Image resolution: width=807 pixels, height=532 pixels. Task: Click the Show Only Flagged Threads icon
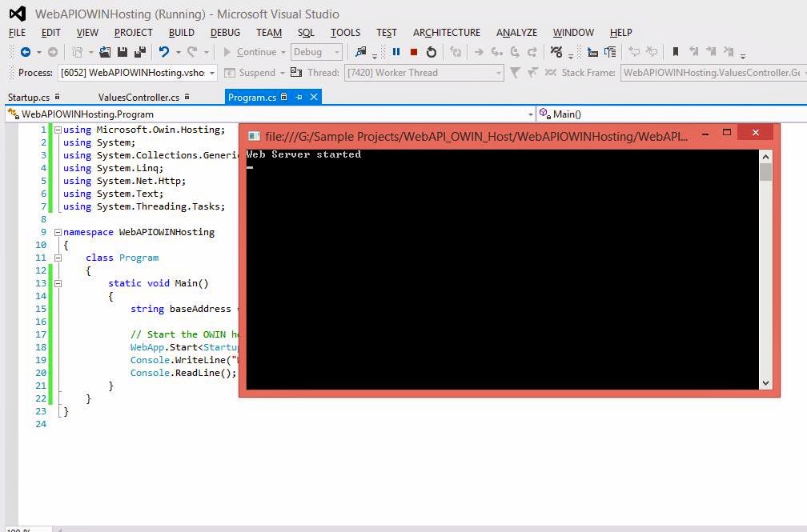(532, 73)
